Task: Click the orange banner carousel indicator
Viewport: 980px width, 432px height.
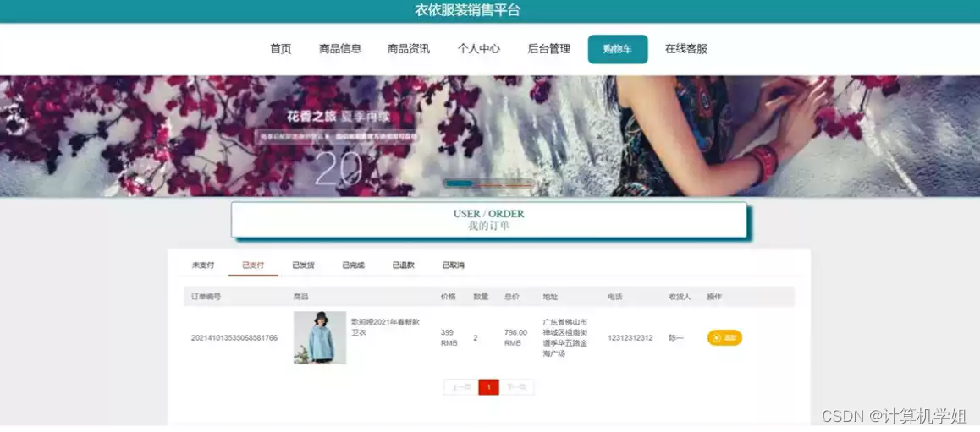Action: pyautogui.click(x=504, y=185)
